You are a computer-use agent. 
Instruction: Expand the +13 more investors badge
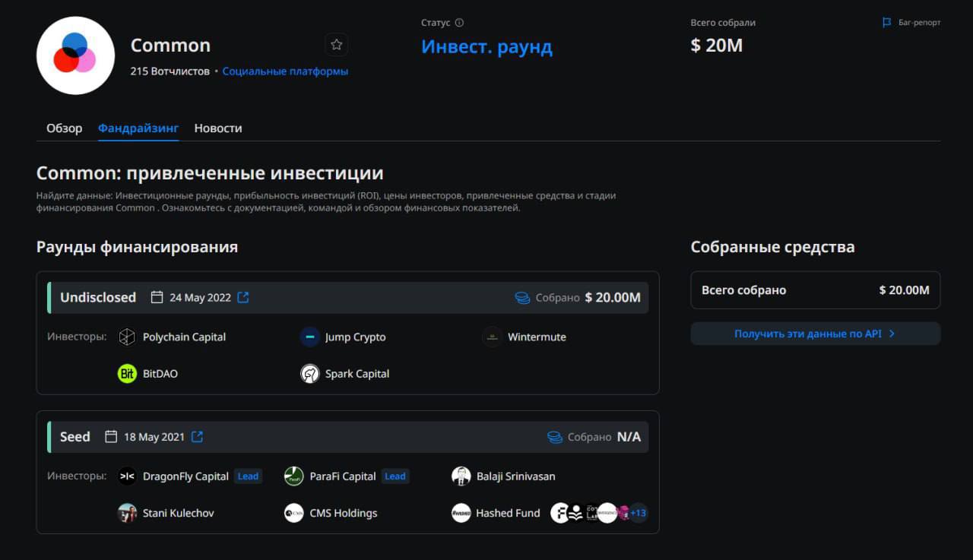[638, 513]
